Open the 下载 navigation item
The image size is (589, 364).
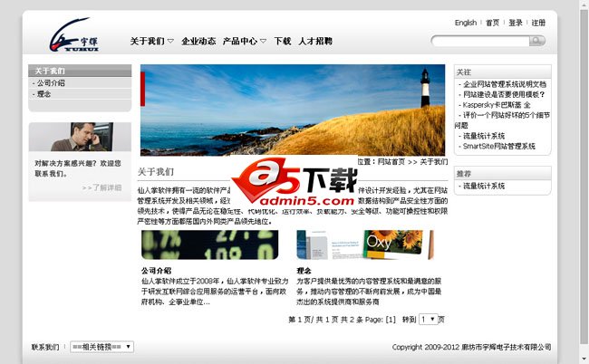[x=283, y=41]
